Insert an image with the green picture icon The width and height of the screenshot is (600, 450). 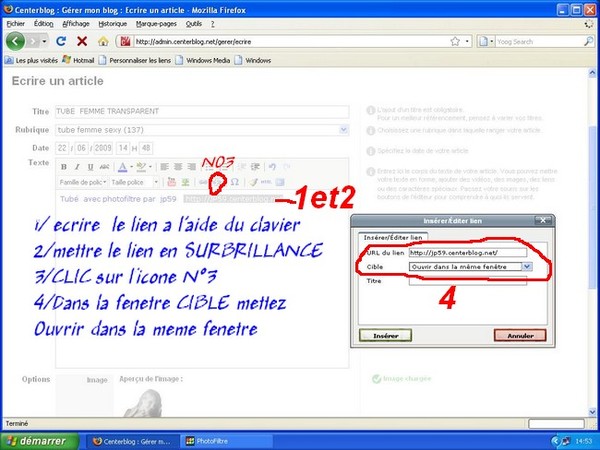pyautogui.click(x=185, y=182)
